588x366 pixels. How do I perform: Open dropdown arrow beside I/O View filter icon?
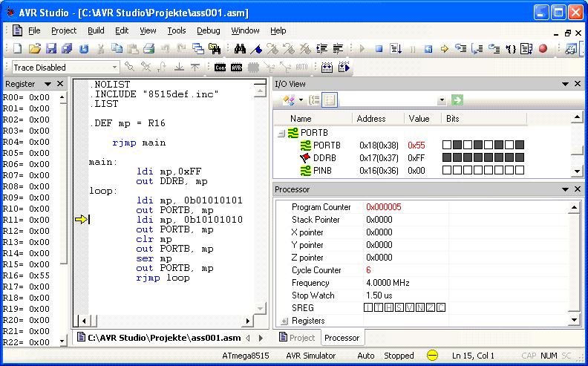pyautogui.click(x=301, y=99)
